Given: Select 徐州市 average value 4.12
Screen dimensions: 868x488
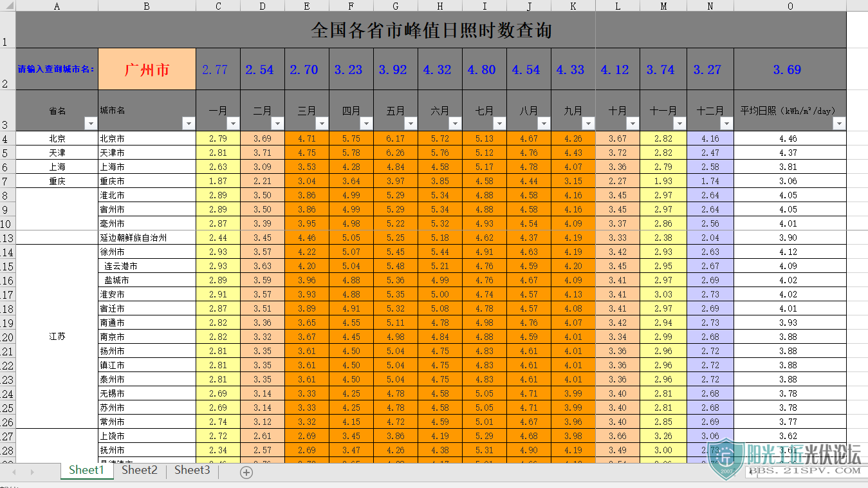Looking at the screenshot, I should 790,252.
